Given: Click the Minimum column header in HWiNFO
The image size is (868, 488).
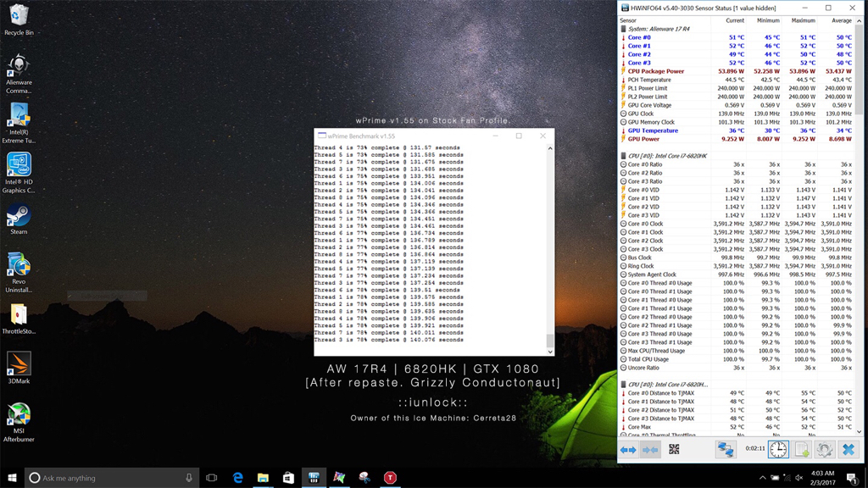Looking at the screenshot, I should (x=768, y=20).
